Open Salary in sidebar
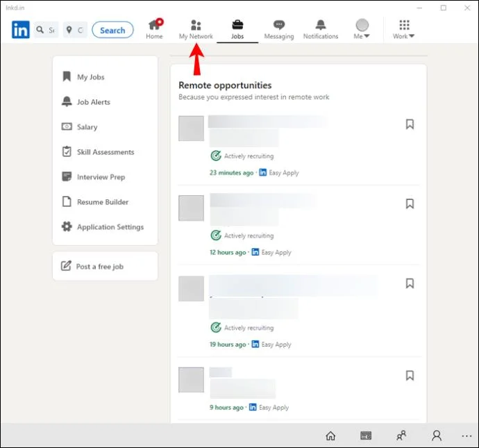This screenshot has height=448, width=479. tap(79, 127)
